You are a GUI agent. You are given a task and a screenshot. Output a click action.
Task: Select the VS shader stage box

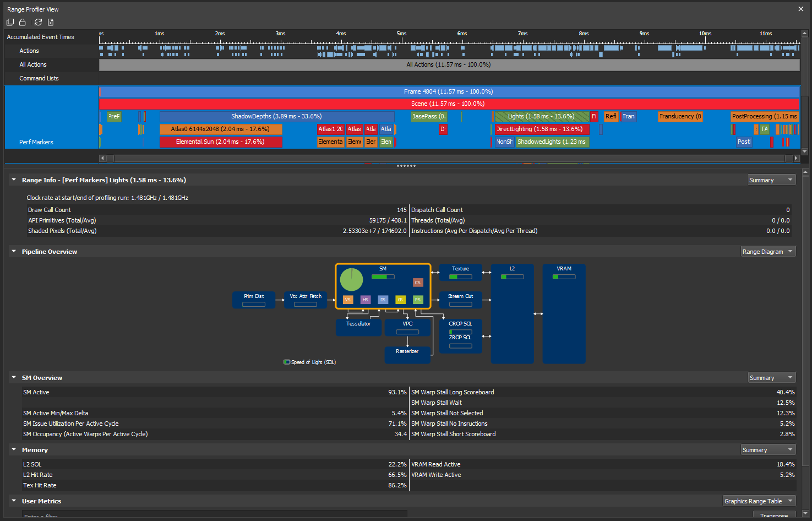pyautogui.click(x=348, y=300)
